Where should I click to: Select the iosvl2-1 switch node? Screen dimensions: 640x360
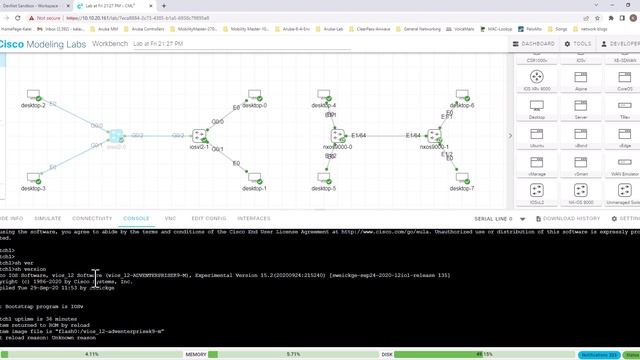(199, 136)
